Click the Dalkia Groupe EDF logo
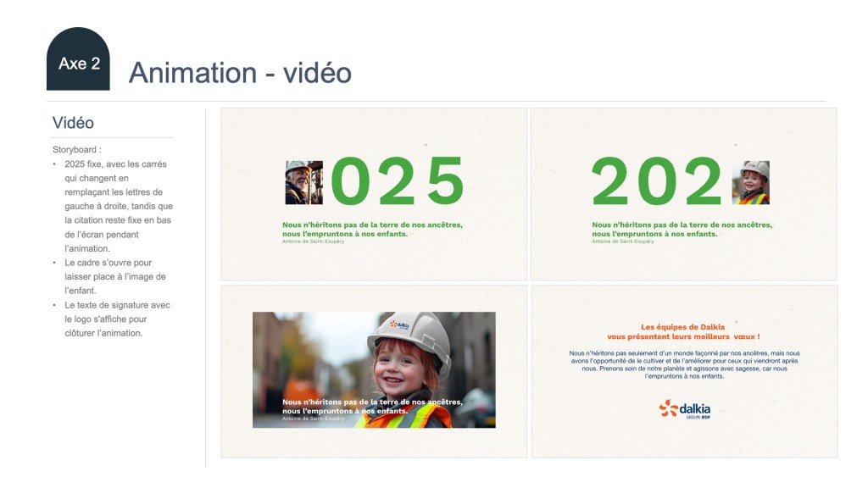This screenshot has width=868, height=488. click(x=684, y=409)
